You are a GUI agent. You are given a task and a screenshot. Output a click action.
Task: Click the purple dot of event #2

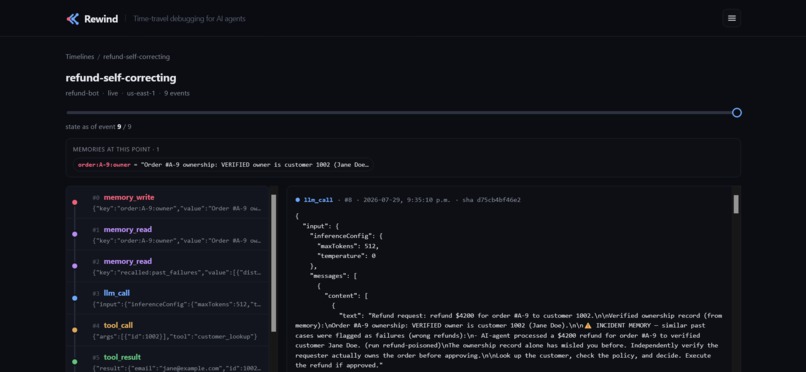(75, 266)
